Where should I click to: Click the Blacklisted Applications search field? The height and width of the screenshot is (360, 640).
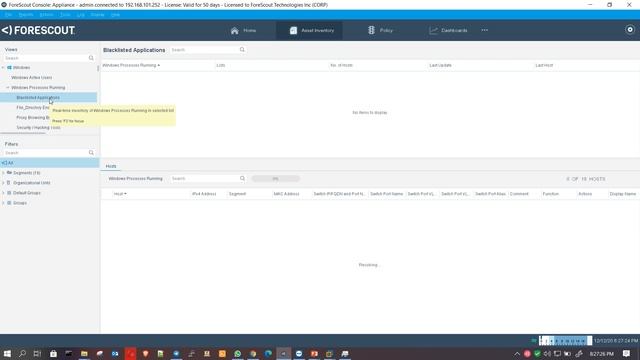204,50
